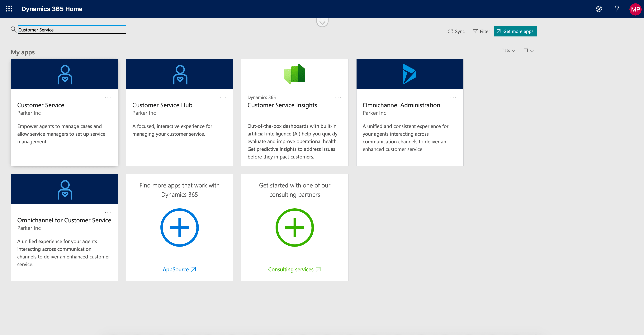Click 'Find more apps that work with Dynamics 365'
This screenshot has height=335, width=644.
[179, 190]
